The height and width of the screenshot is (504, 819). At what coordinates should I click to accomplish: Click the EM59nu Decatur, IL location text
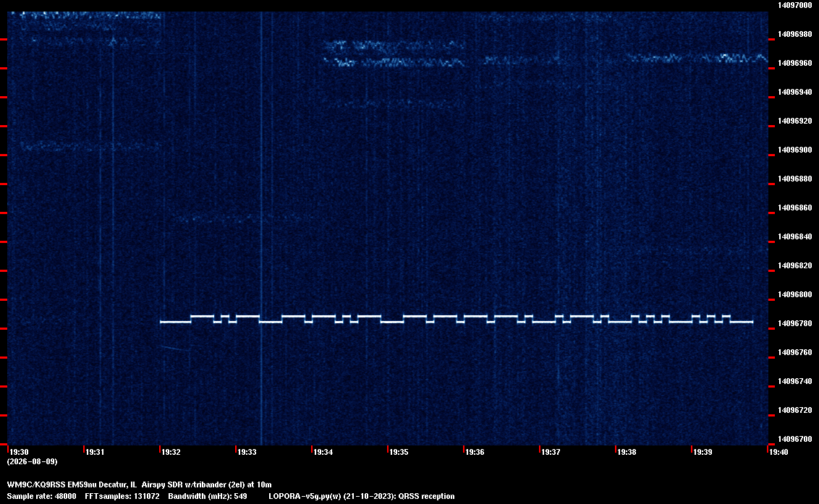point(103,484)
